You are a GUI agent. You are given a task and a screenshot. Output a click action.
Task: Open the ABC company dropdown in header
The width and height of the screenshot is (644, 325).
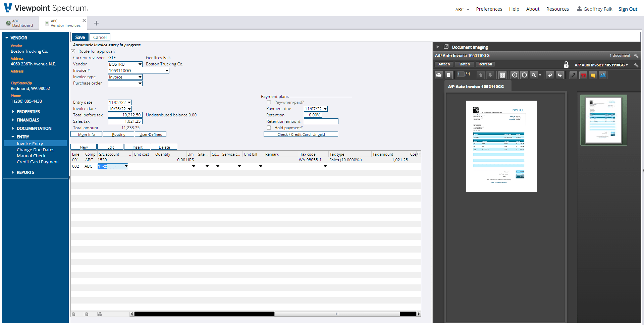coord(462,9)
